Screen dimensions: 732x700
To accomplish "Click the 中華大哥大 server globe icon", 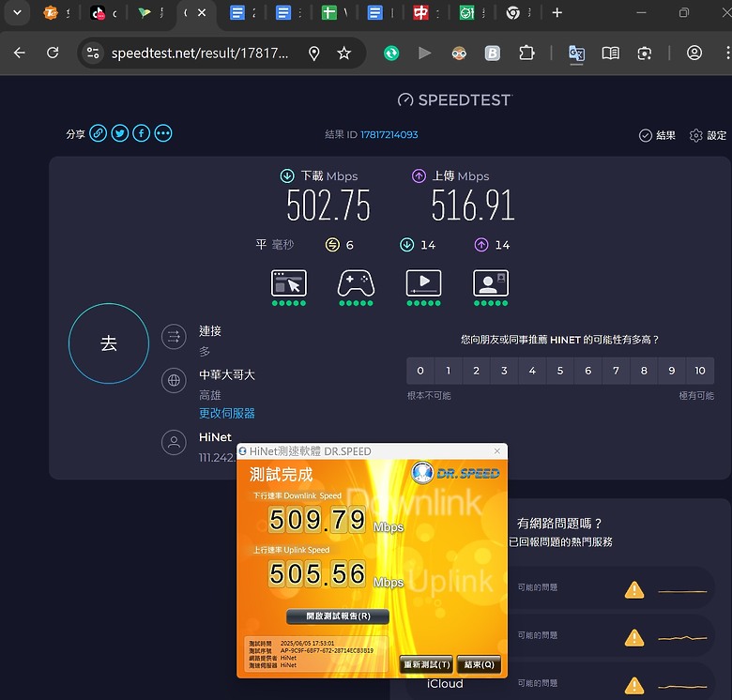I will coord(174,380).
